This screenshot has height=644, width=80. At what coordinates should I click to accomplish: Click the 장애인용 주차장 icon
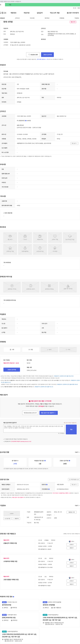coord(12,287)
